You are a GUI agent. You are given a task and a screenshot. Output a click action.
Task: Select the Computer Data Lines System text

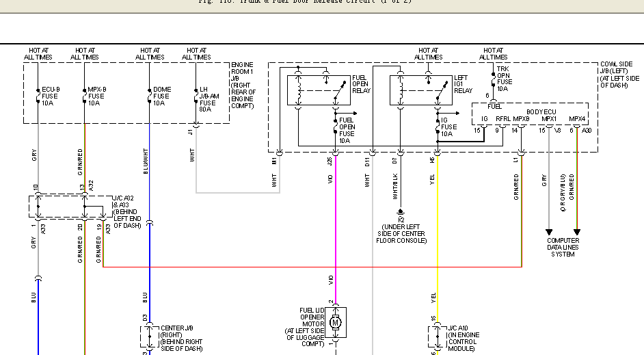click(x=563, y=248)
